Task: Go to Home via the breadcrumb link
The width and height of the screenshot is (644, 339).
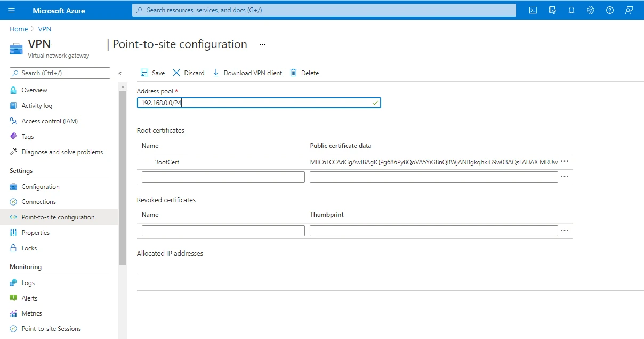Action: (19, 29)
